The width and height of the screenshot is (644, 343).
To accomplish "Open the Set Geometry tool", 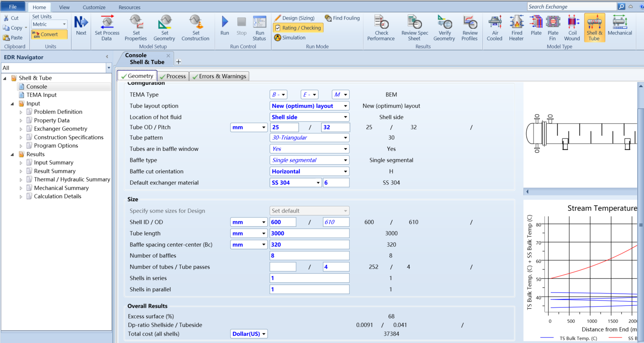I will [164, 28].
